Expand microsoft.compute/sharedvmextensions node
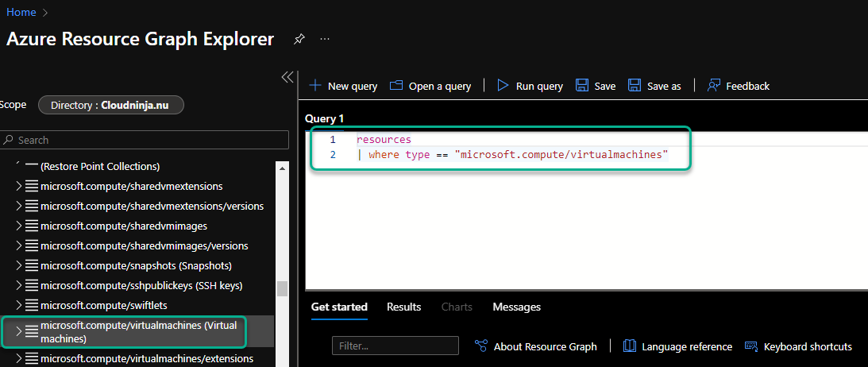Screen dimensions: 868x367 tap(19, 186)
